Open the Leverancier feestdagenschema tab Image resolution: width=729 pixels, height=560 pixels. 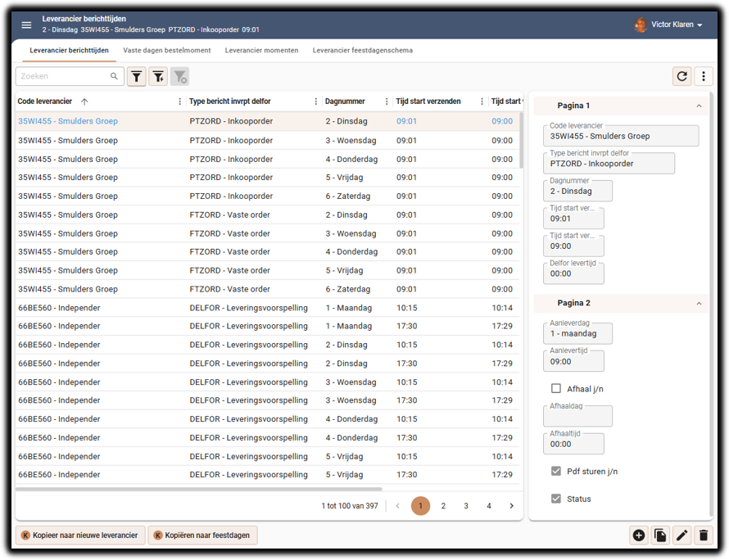(x=362, y=51)
